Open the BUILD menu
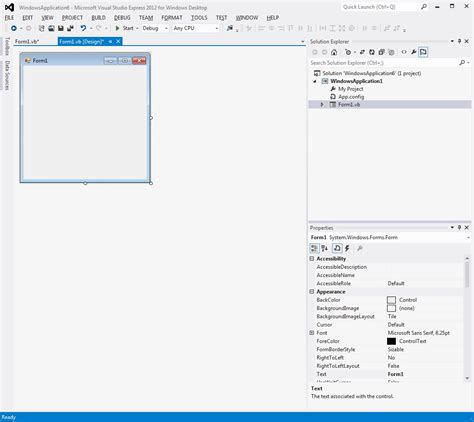The height and width of the screenshot is (422, 474). tap(99, 18)
